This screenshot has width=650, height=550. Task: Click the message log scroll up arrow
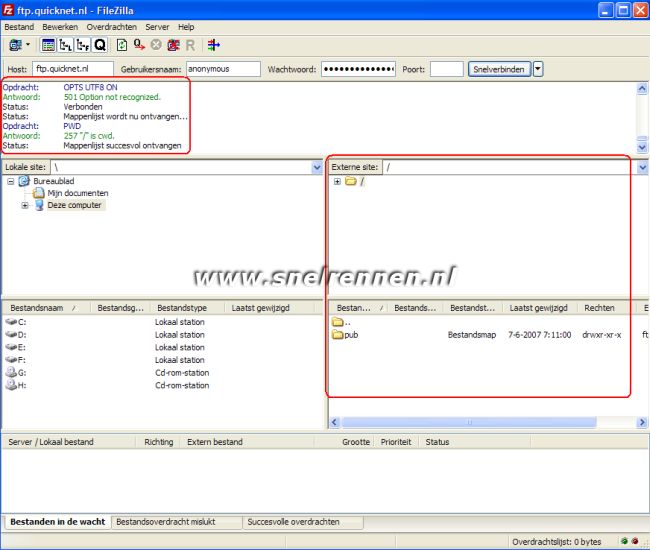[642, 88]
